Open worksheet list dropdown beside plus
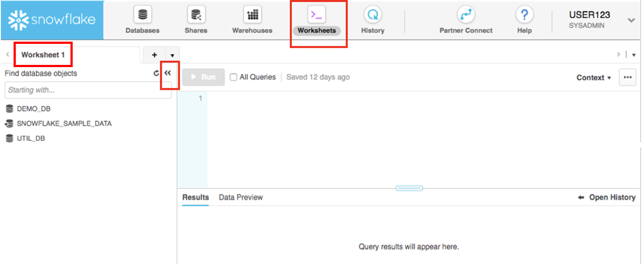The image size is (644, 264). pyautogui.click(x=172, y=55)
